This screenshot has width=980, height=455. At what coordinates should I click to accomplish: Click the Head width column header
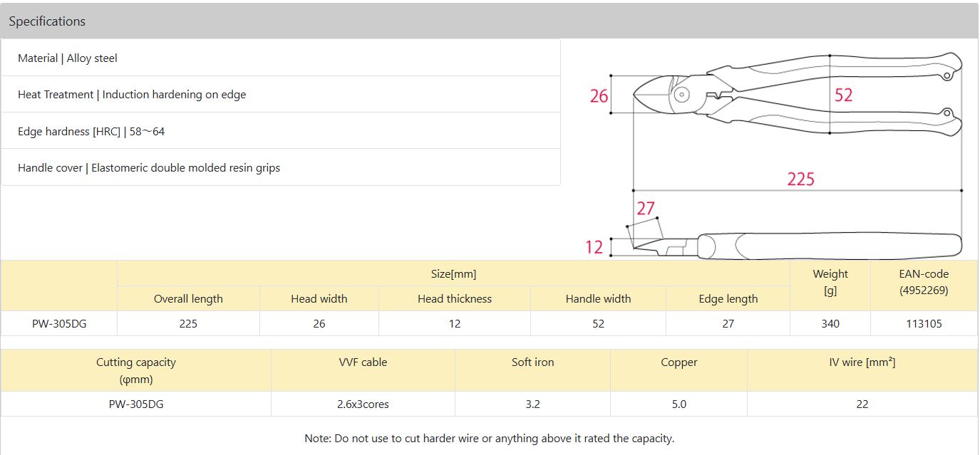[319, 299]
